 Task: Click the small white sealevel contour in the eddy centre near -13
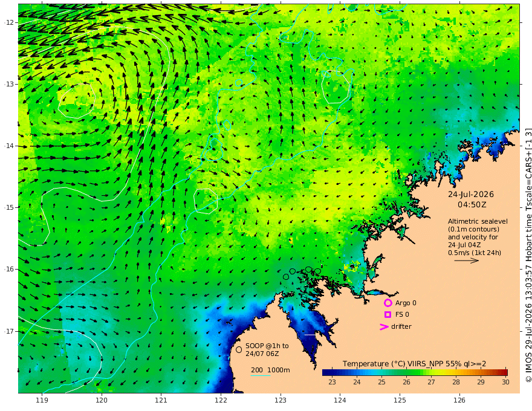click(76, 101)
